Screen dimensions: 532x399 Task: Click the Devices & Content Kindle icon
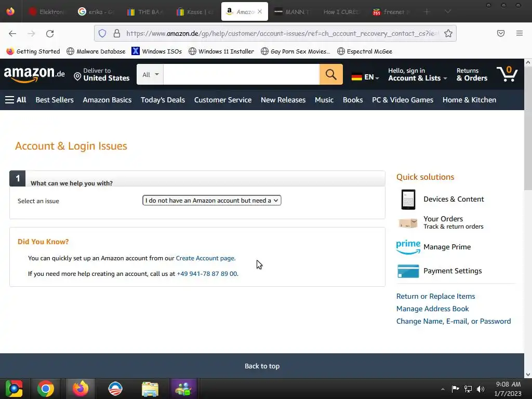coord(408,199)
